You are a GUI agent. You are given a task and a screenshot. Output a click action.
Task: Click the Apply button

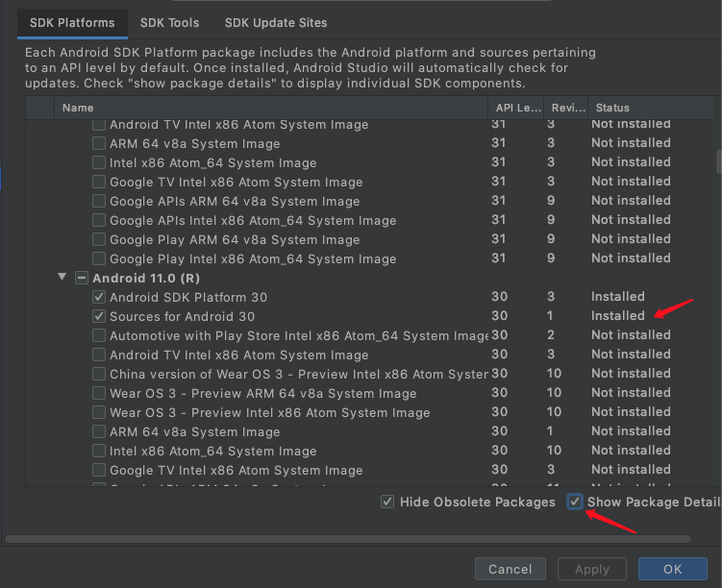coord(591,569)
